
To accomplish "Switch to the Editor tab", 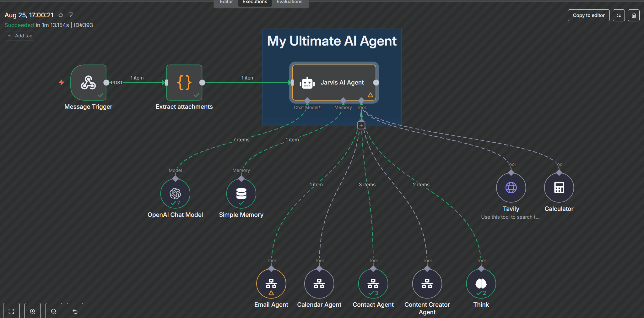I will [226, 2].
